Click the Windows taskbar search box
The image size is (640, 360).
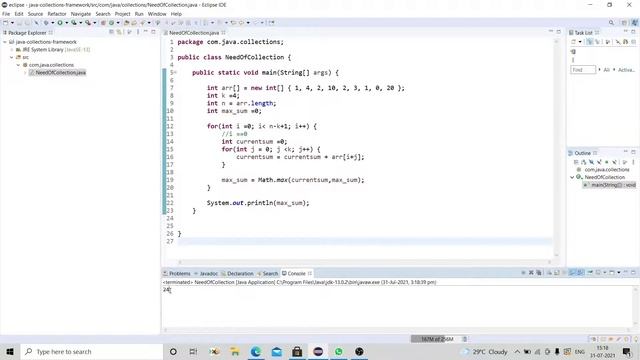click(x=91, y=351)
